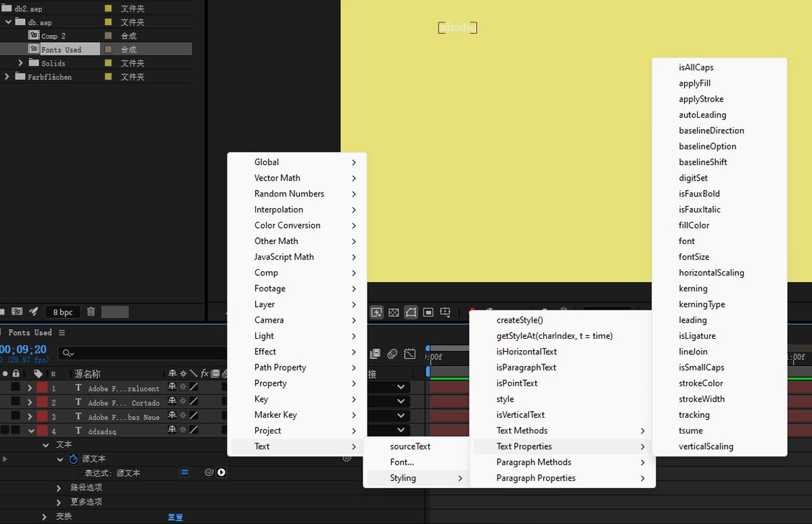The image size is (812, 524).
Task: Click the db2.aep folder icon
Action: [7, 8]
